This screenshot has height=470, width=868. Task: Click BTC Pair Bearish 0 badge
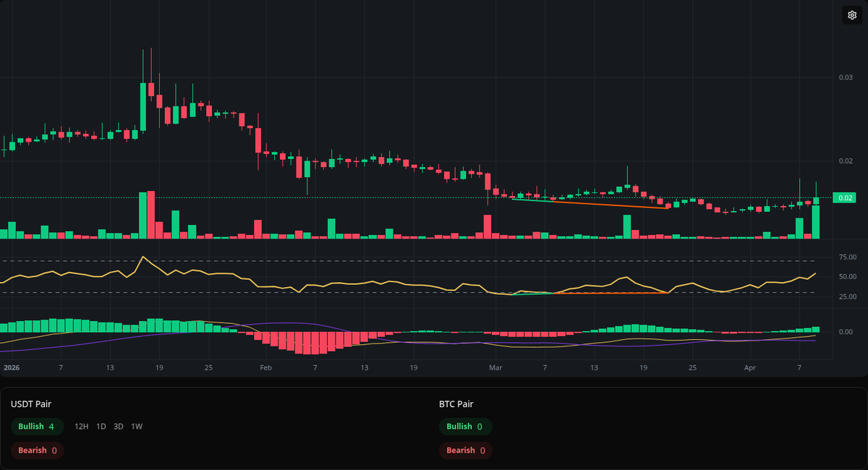click(466, 450)
